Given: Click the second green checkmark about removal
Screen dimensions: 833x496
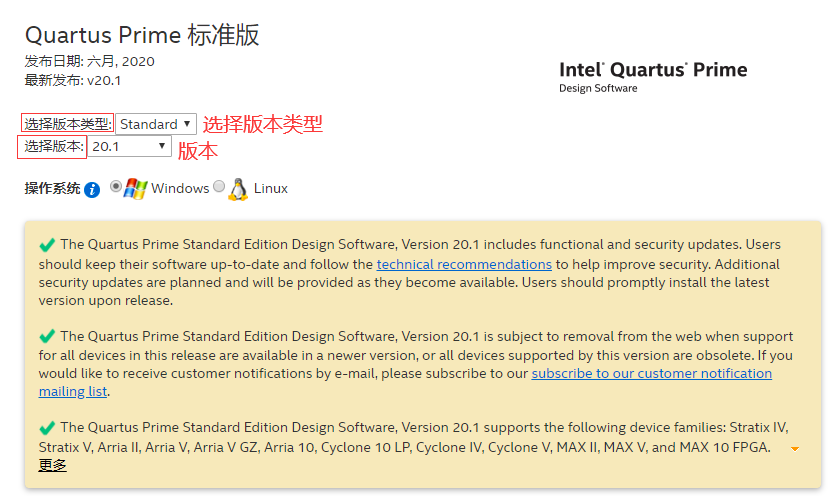Looking at the screenshot, I should coord(47,336).
